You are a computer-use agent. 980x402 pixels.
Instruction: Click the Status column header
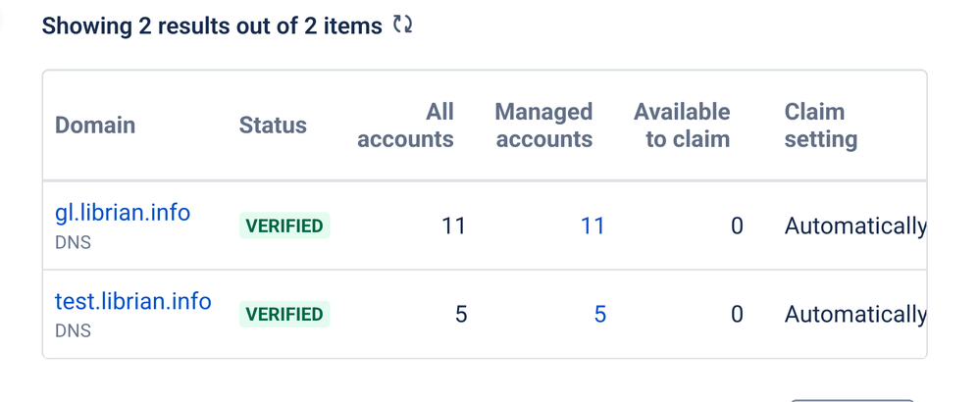point(273,125)
